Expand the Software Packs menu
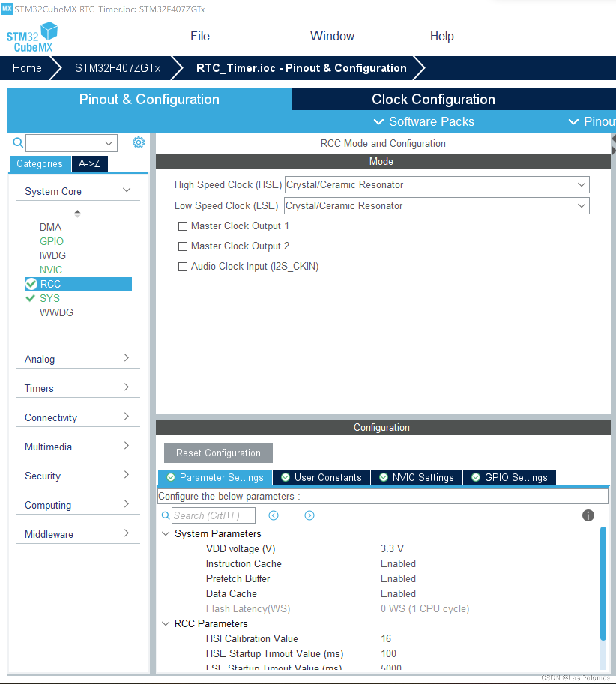 pyautogui.click(x=424, y=121)
